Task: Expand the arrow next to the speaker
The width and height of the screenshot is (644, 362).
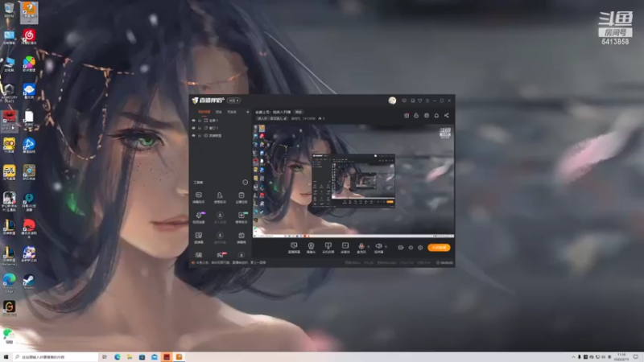Action: [386, 246]
